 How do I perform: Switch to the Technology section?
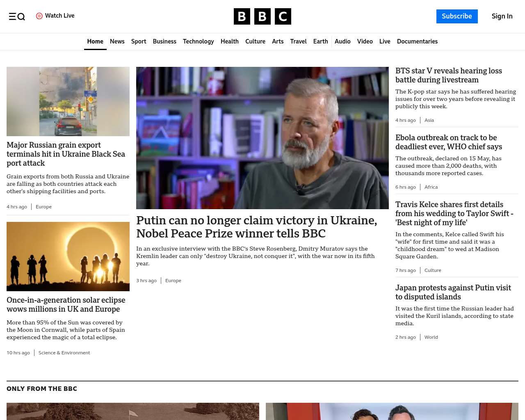coord(199,41)
